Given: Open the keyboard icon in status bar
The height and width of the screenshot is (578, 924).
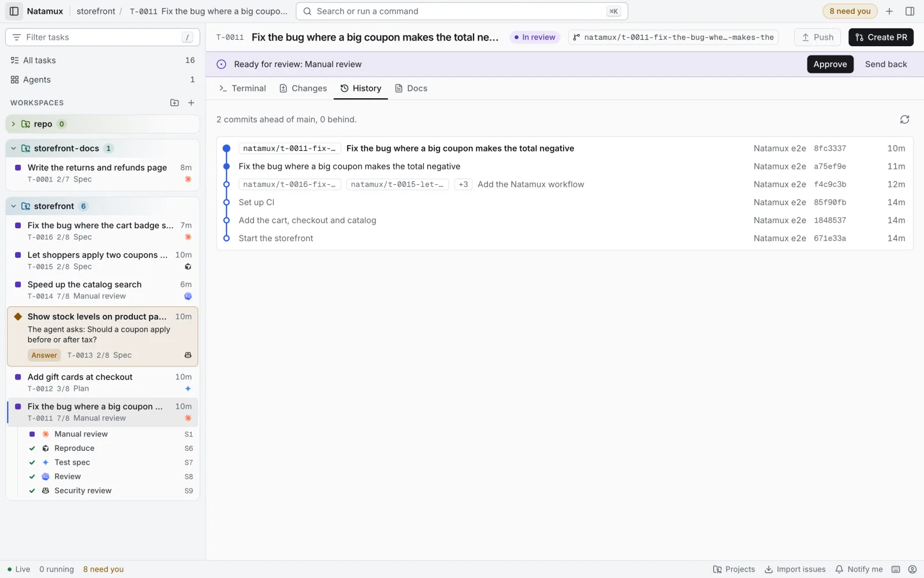Looking at the screenshot, I should click(896, 569).
